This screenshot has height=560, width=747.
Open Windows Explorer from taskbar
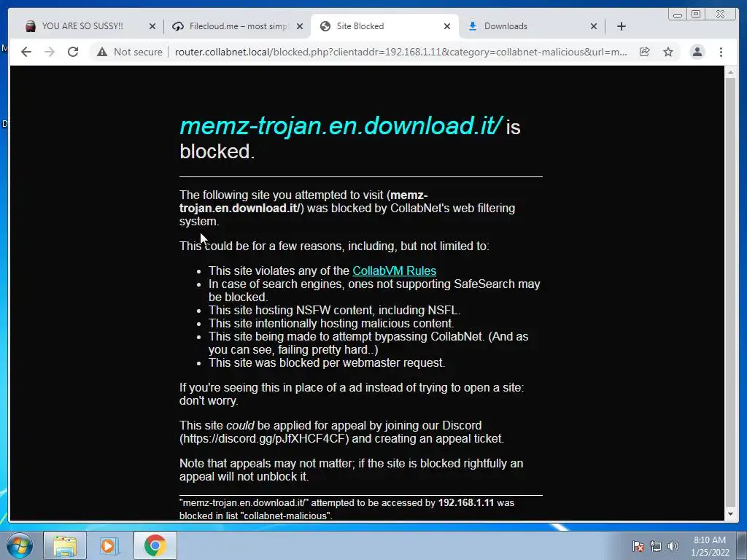point(65,545)
